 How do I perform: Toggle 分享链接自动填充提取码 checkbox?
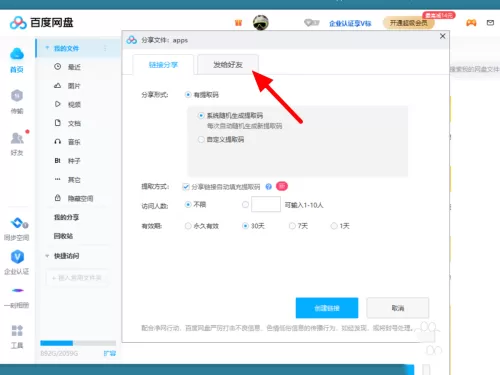tap(186, 187)
